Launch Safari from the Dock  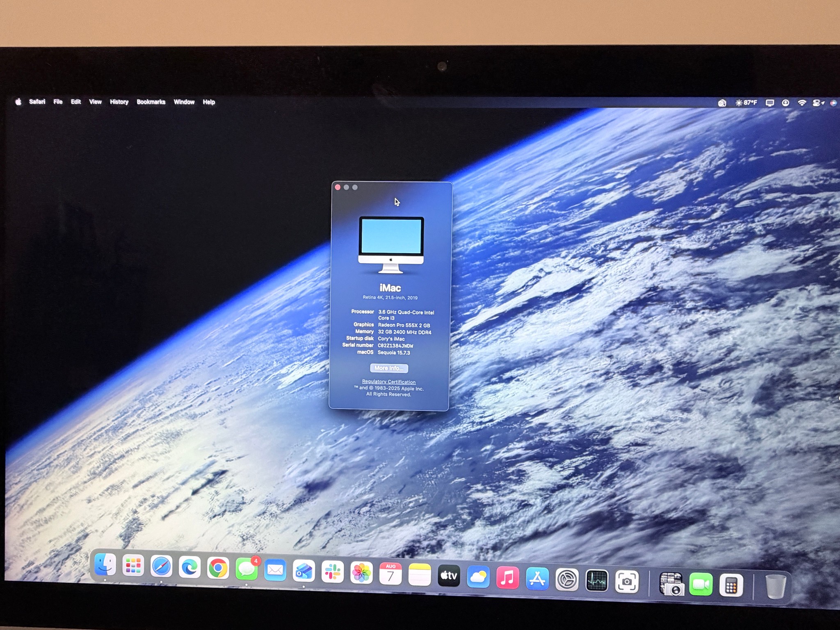[161, 567]
